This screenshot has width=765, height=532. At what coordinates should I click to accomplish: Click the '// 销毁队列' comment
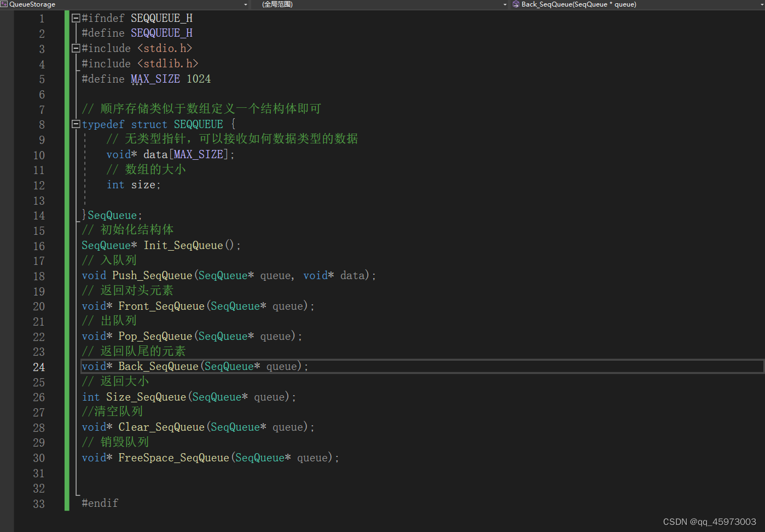point(115,442)
